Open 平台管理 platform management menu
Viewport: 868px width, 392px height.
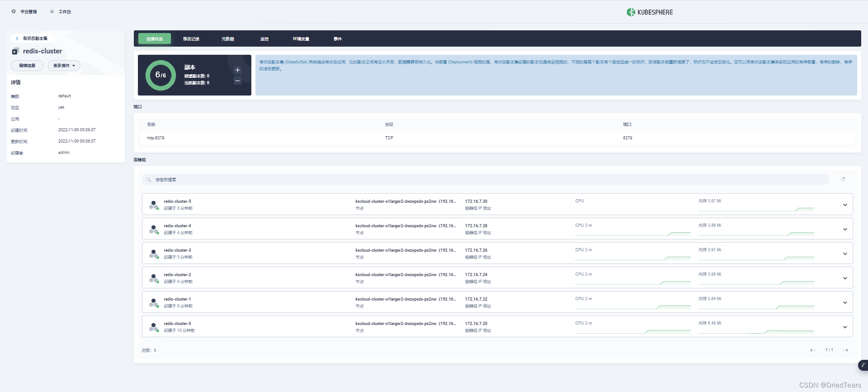(24, 12)
